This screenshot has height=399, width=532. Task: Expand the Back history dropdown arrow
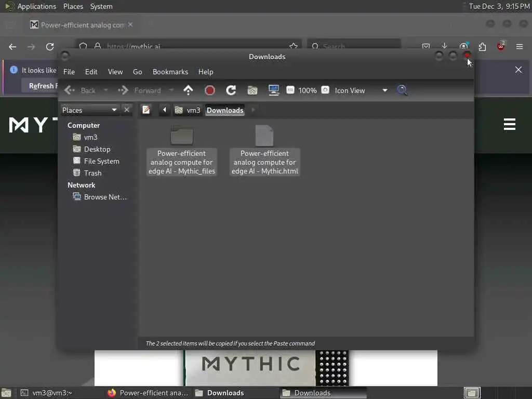[105, 90]
